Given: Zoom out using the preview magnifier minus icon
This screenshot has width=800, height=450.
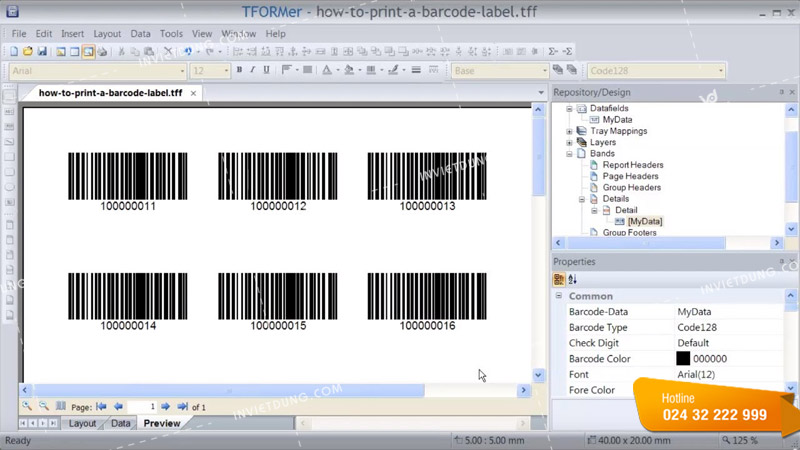Looking at the screenshot, I should [x=44, y=407].
